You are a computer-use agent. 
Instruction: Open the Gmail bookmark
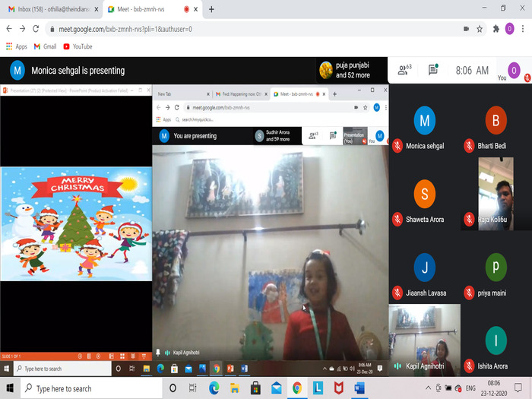point(45,46)
